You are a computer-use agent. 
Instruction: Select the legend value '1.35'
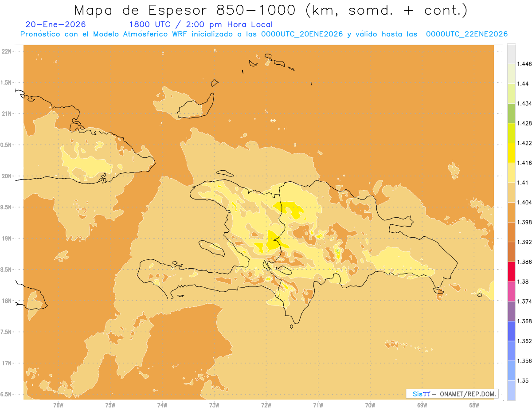[x=523, y=380]
